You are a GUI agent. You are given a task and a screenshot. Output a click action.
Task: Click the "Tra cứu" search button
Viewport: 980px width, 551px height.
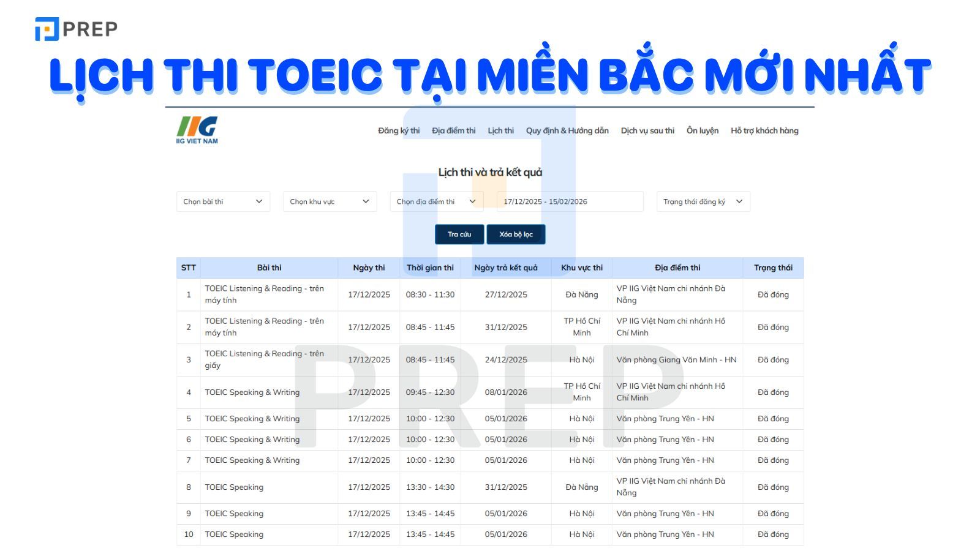[x=459, y=234]
